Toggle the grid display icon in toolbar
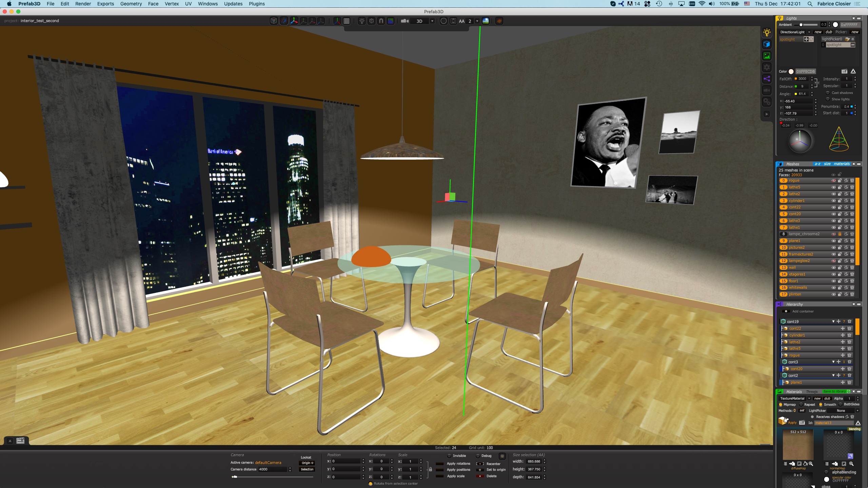The height and width of the screenshot is (488, 868). click(347, 21)
